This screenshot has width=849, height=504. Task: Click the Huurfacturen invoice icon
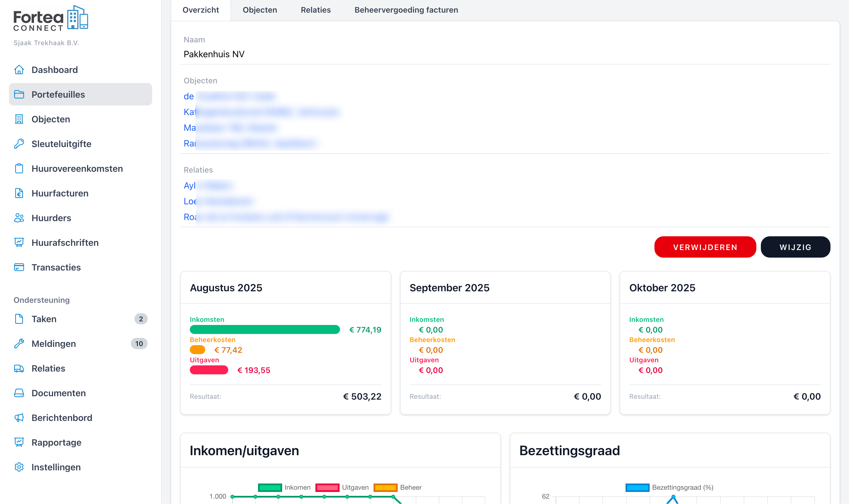[19, 193]
